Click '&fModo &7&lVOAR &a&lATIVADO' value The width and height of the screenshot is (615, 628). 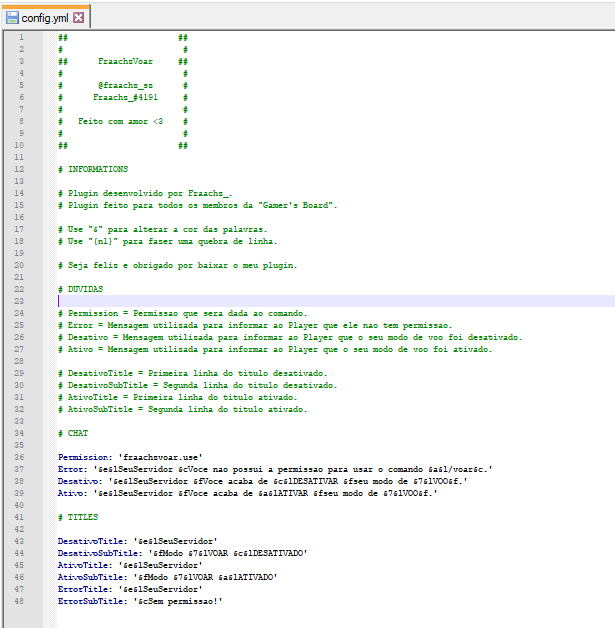click(205, 578)
